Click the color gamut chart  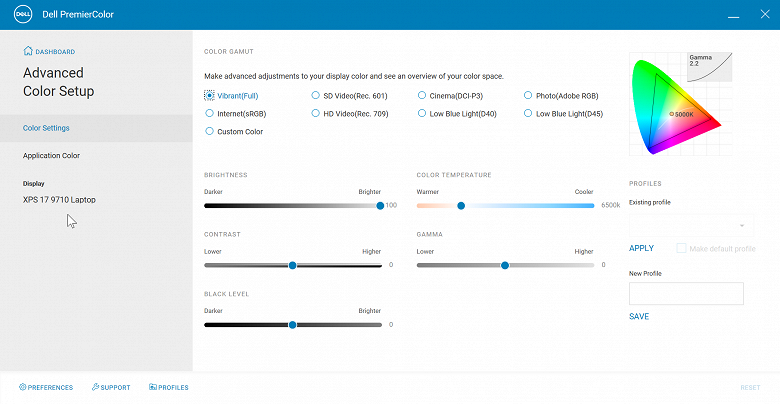tap(680, 105)
